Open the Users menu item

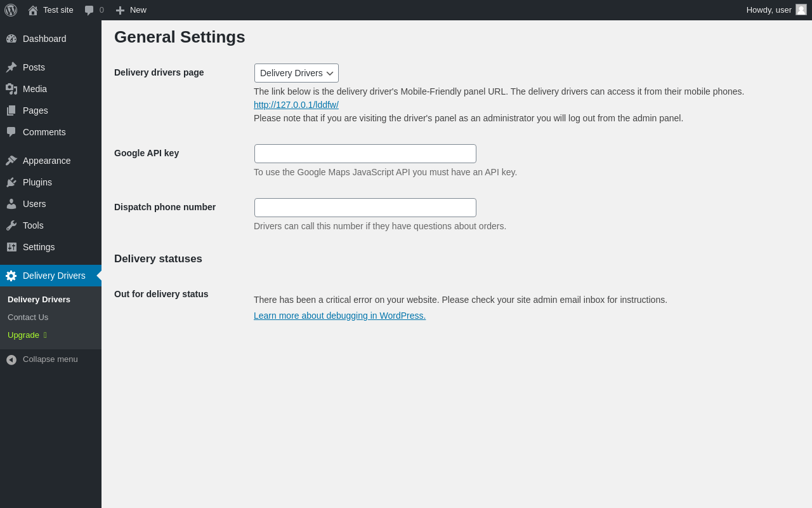tap(34, 204)
